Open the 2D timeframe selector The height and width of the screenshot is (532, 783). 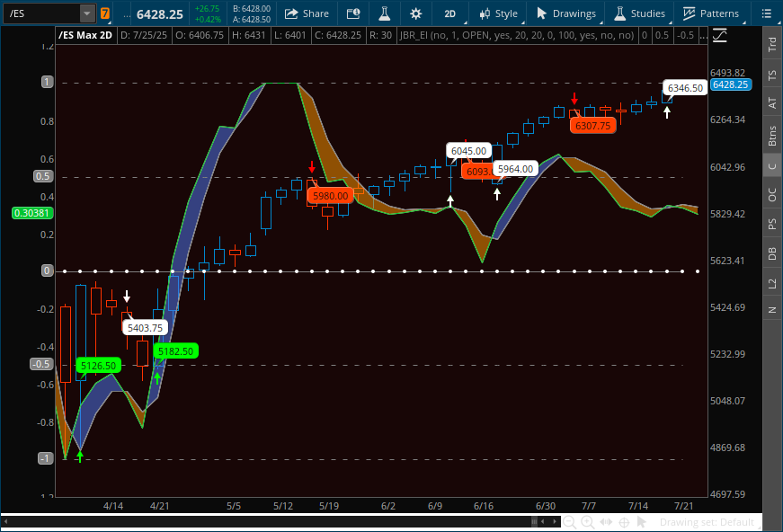click(x=450, y=13)
